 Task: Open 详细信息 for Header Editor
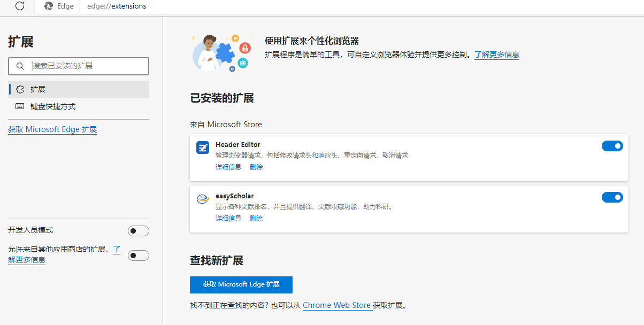[228, 166]
